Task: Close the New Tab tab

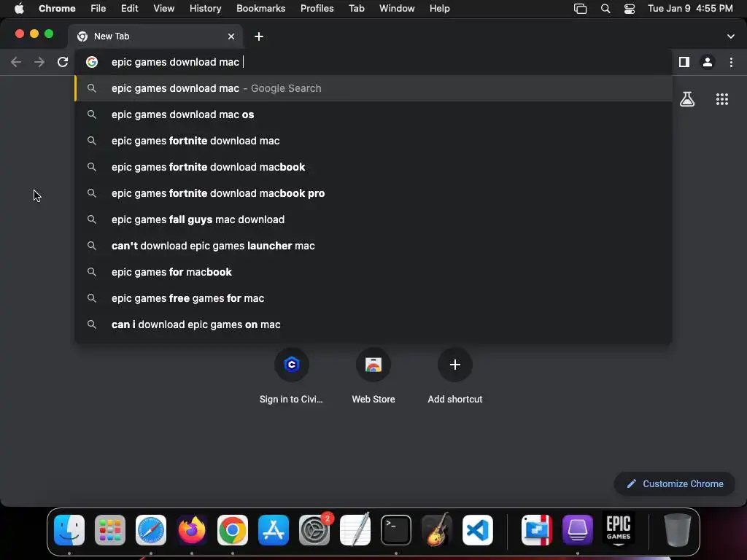Action: click(x=231, y=36)
